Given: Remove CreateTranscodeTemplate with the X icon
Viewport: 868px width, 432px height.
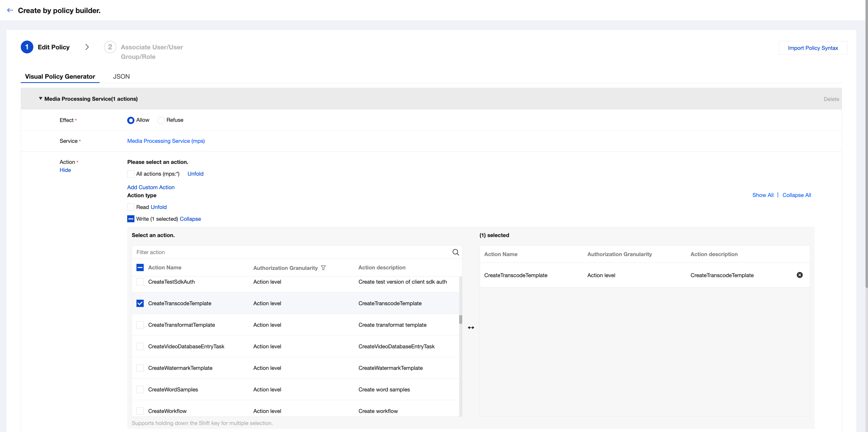Looking at the screenshot, I should click(799, 275).
